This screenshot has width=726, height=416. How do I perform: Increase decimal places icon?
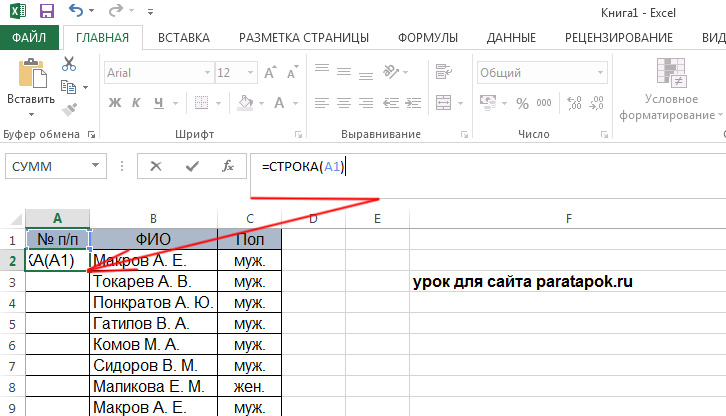[574, 103]
